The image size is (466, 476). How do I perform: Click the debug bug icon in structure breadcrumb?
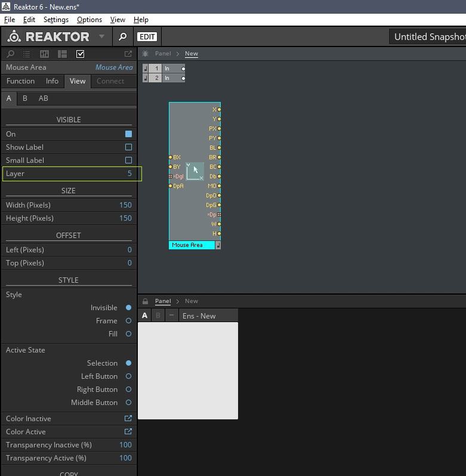146,54
